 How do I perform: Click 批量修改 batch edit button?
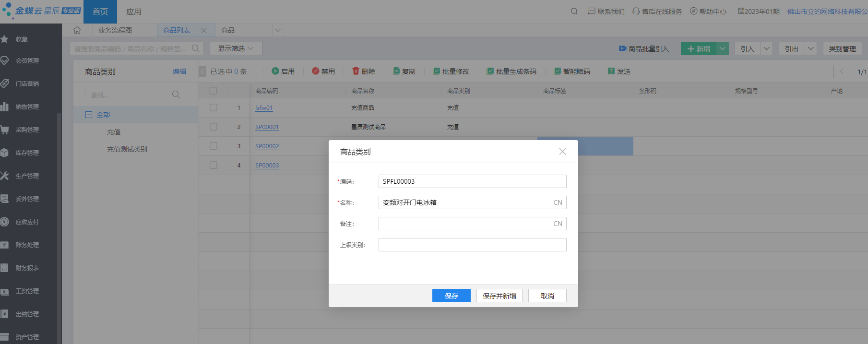pyautogui.click(x=451, y=71)
